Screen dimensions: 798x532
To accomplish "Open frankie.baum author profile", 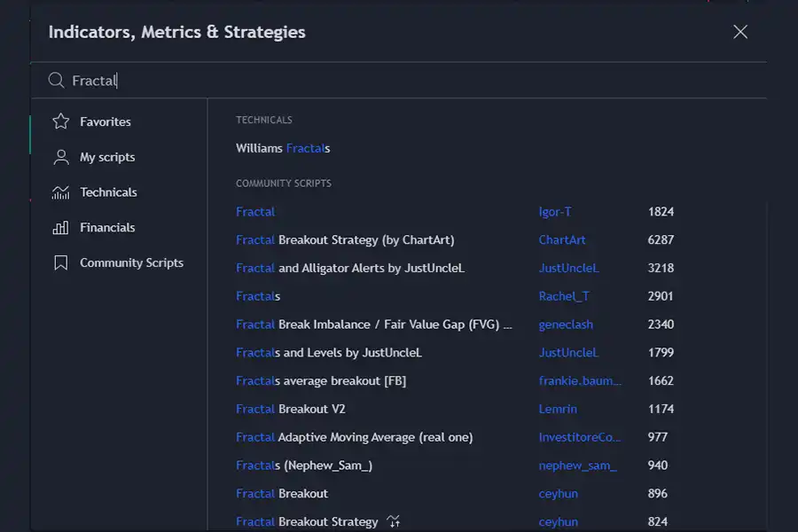I will [580, 380].
